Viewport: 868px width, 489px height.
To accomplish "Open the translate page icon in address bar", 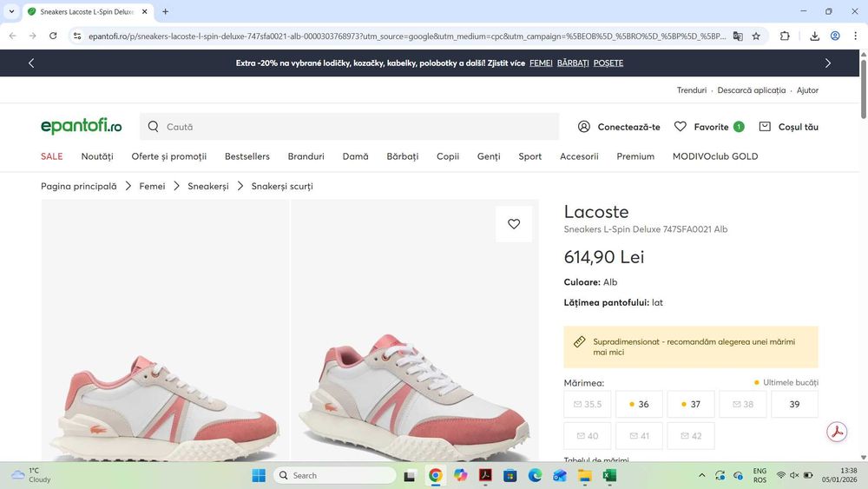I will (738, 36).
